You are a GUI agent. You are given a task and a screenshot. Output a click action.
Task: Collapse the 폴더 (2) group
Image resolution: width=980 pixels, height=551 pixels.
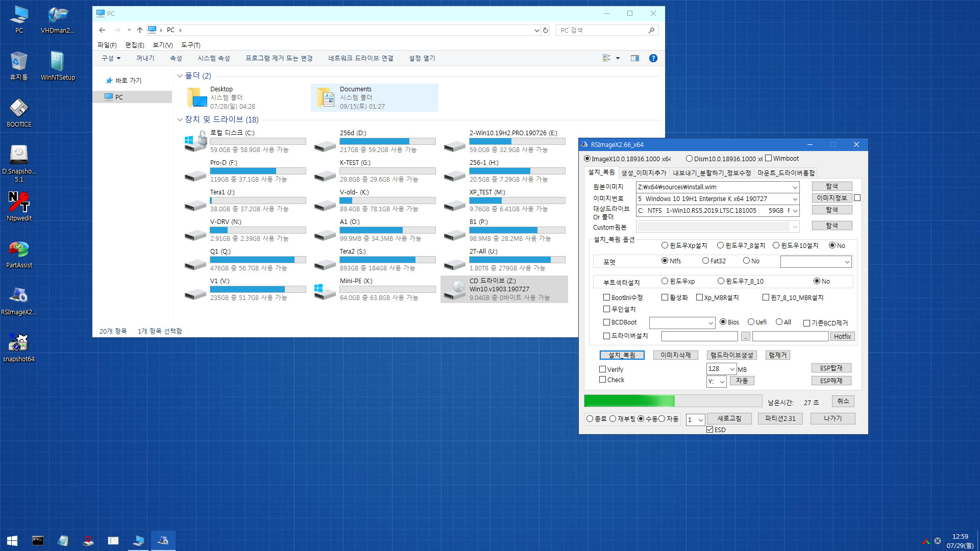180,76
